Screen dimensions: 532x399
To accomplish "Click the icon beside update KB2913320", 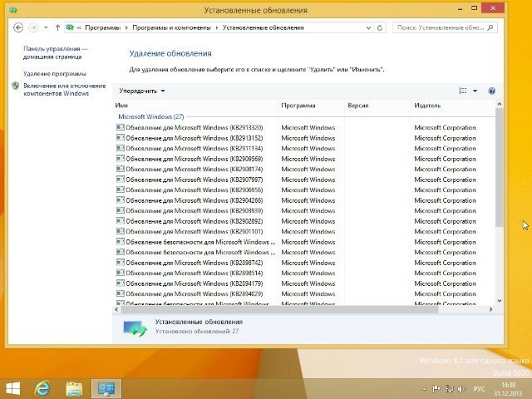I will click(120, 127).
